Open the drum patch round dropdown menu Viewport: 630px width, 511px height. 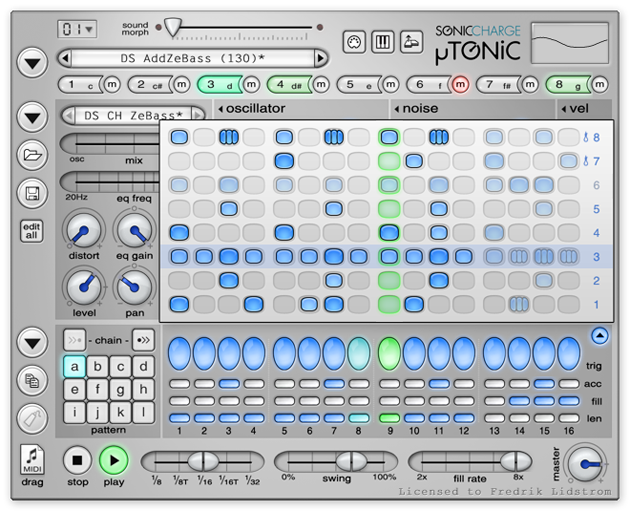pyautogui.click(x=32, y=117)
